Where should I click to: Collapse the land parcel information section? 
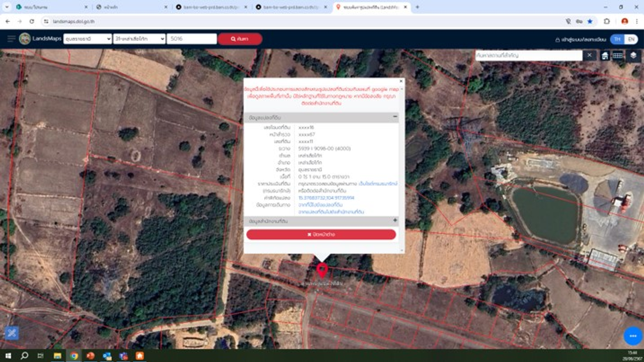tap(395, 117)
